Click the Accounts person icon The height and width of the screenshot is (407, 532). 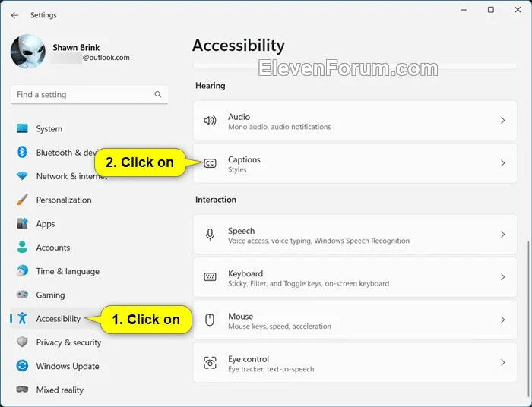point(22,247)
